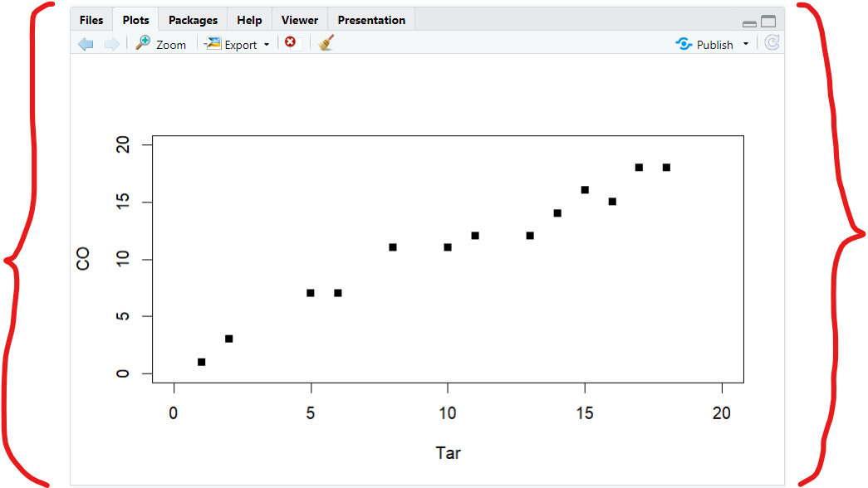This screenshot has width=868, height=488.
Task: Click the Tar axis label
Action: pyautogui.click(x=448, y=452)
